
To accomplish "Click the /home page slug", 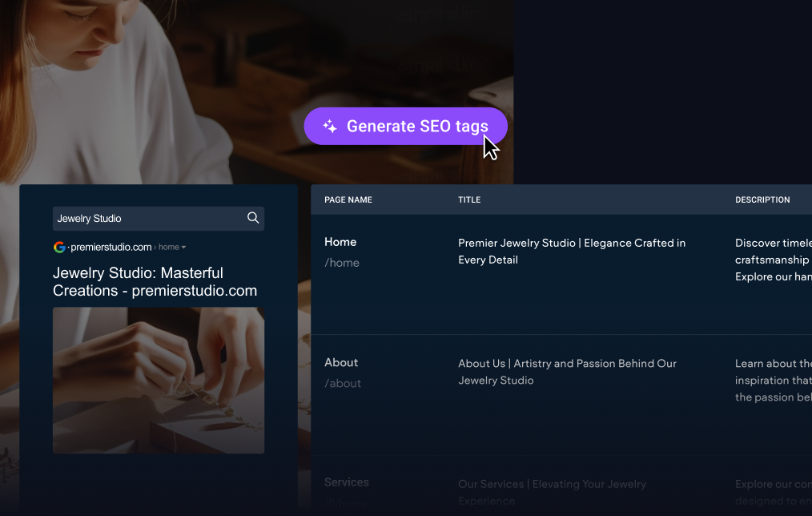I will point(342,263).
